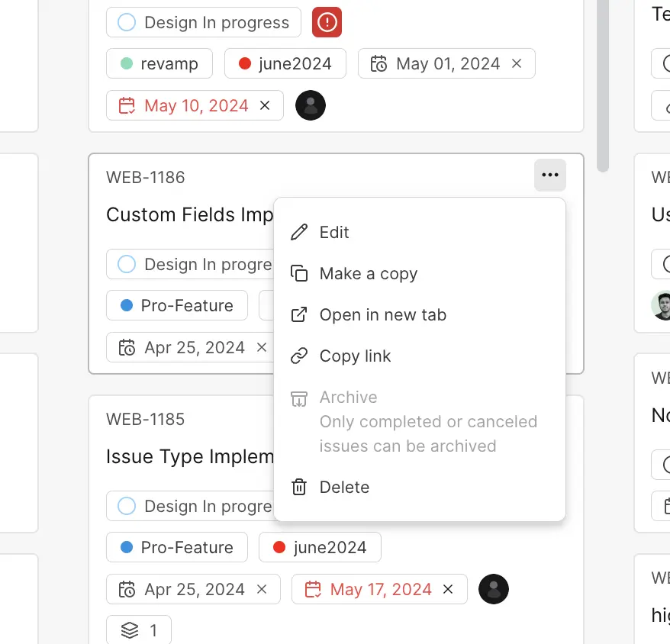Choose Open in new tab
The image size is (670, 644).
(382, 314)
